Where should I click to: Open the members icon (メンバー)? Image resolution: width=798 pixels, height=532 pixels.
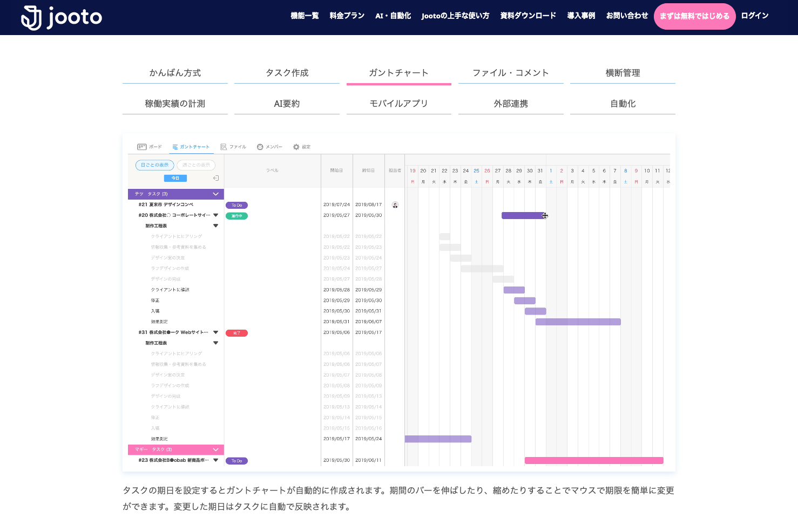coord(260,147)
